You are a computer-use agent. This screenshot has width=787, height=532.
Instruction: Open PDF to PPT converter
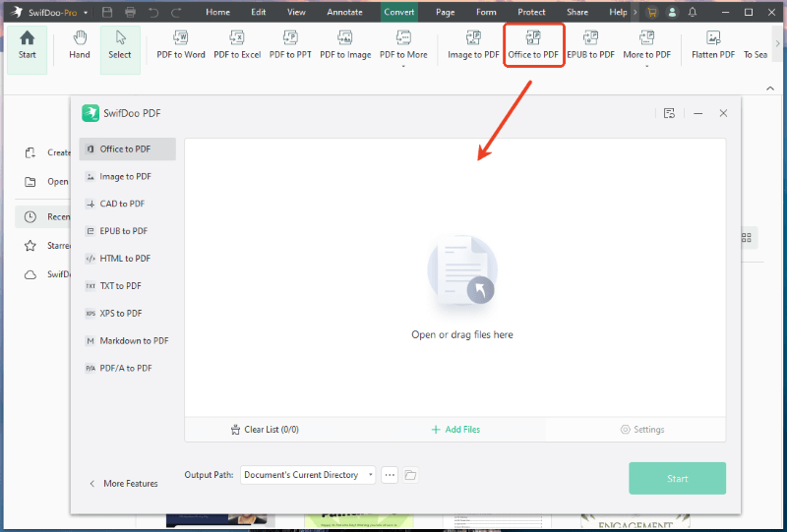[x=290, y=45]
